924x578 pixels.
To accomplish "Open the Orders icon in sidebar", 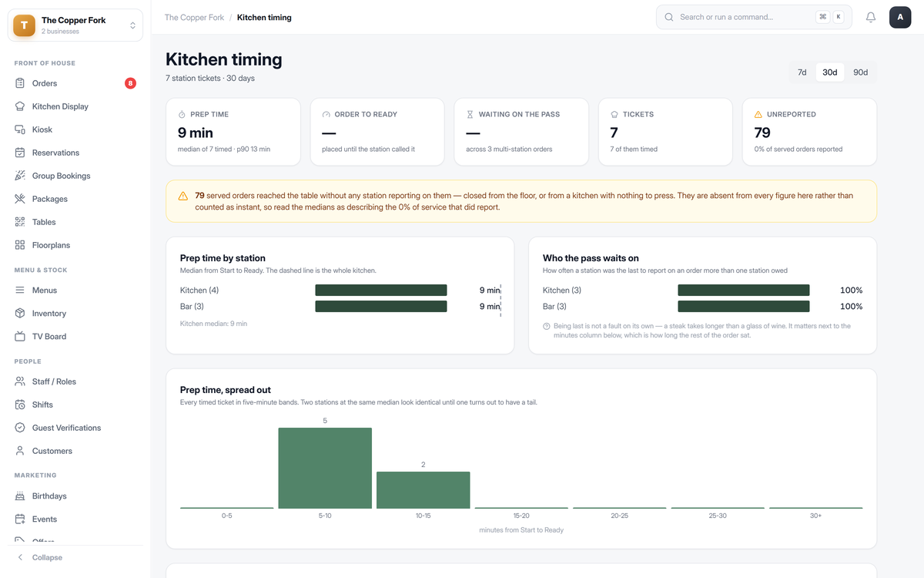I will tap(20, 83).
